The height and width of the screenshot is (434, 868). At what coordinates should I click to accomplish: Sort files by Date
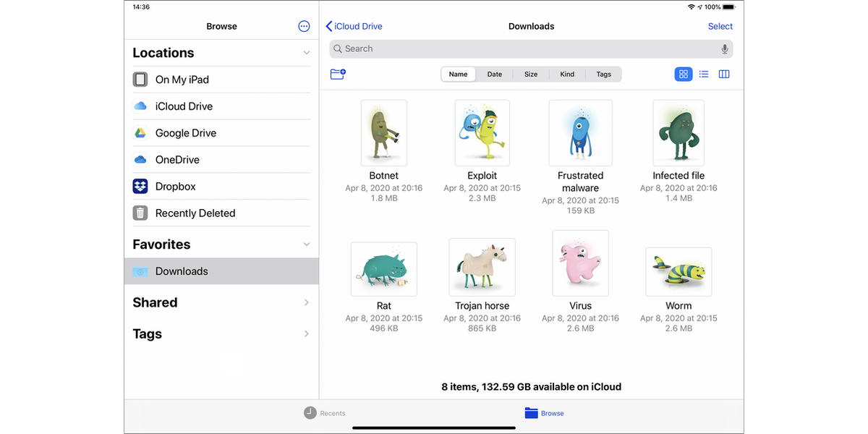495,74
